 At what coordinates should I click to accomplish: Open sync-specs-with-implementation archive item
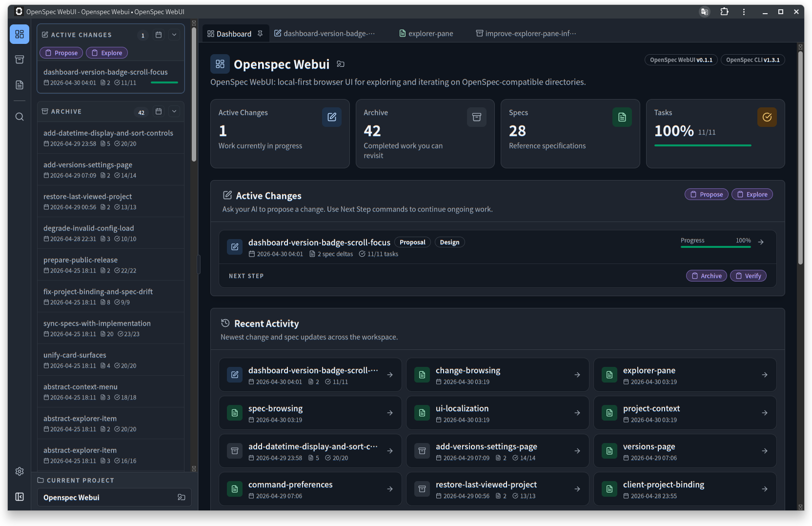[111, 328]
